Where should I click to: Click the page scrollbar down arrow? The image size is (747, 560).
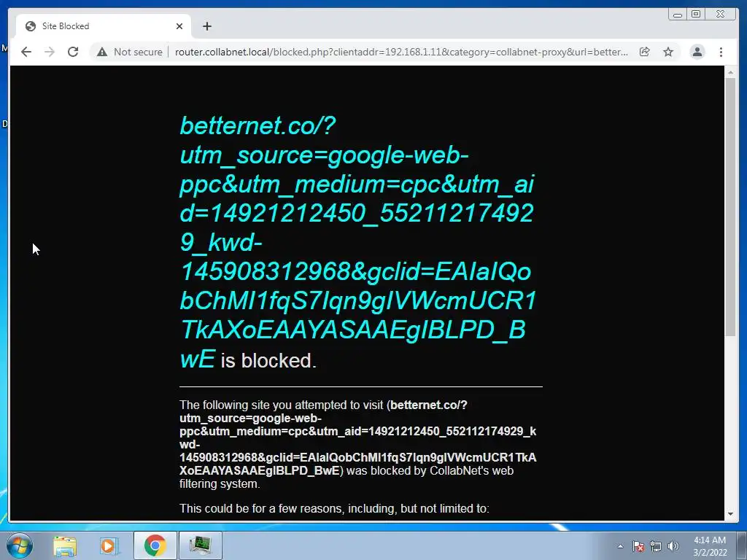point(730,514)
